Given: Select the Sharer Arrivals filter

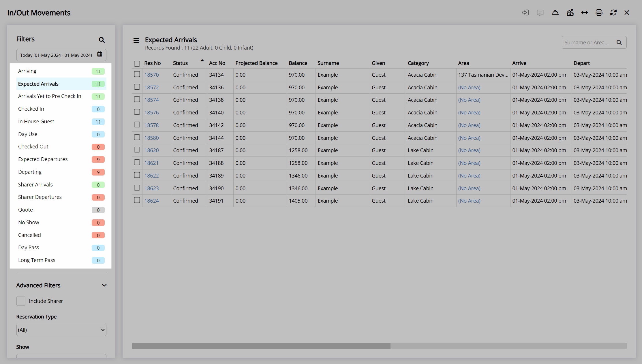Looking at the screenshot, I should [61, 185].
